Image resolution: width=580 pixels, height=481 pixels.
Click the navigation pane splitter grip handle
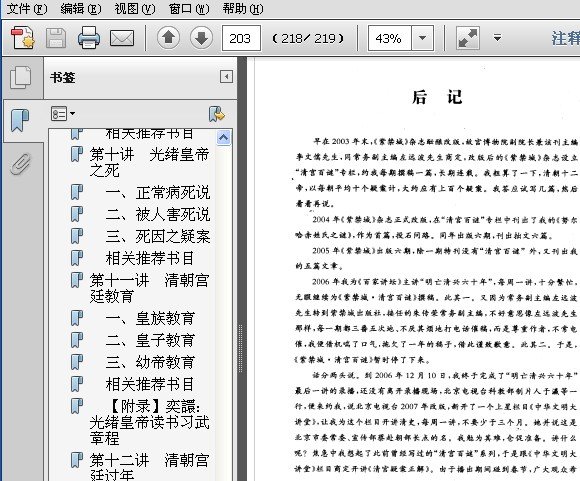click(241, 349)
